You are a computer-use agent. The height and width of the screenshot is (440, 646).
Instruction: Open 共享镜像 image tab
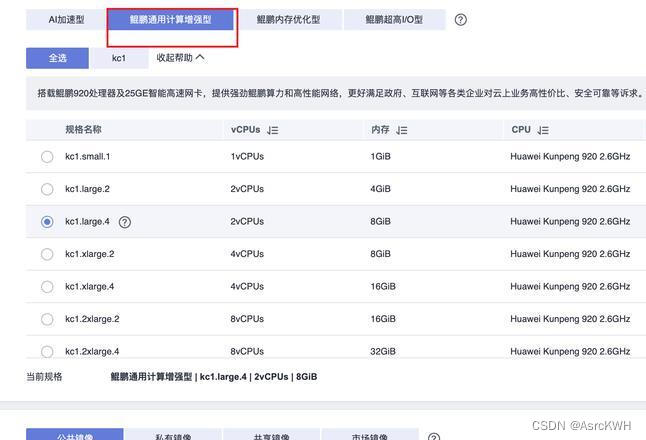[x=272, y=434]
